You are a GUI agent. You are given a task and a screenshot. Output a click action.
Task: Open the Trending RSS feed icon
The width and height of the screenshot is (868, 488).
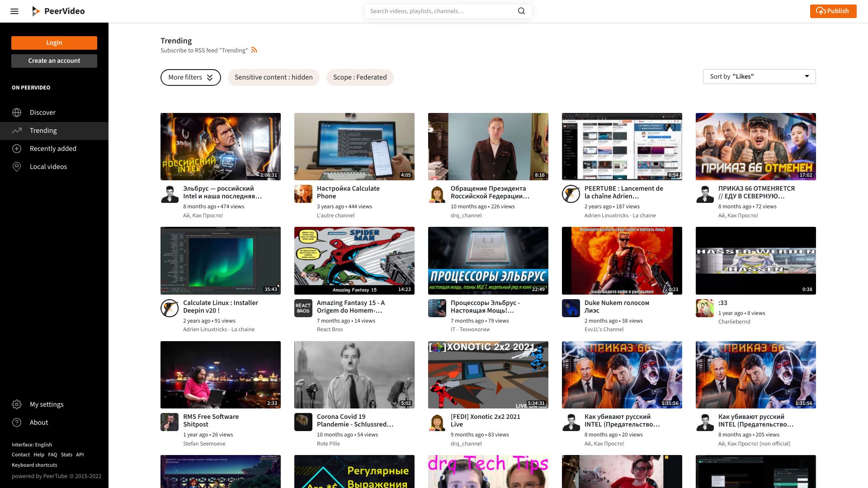coord(254,50)
